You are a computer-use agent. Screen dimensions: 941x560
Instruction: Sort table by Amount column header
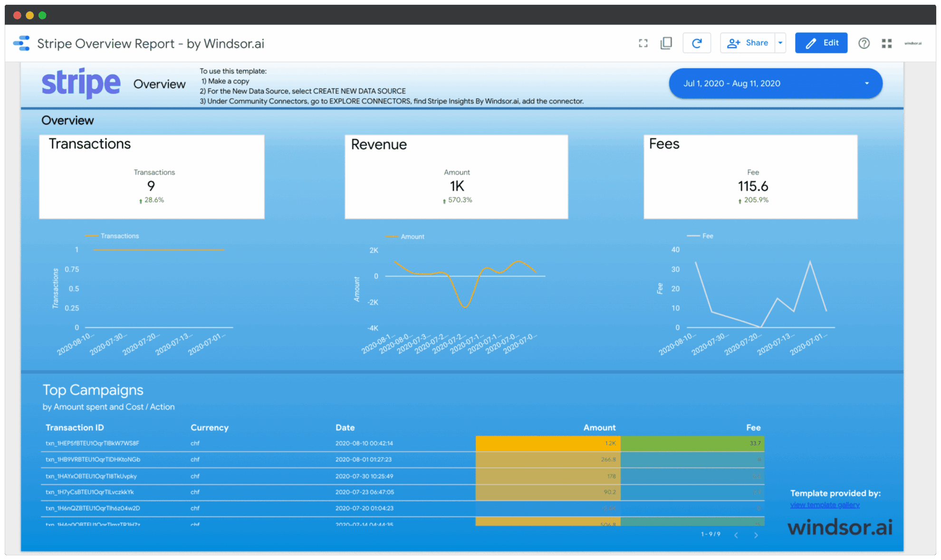599,427
